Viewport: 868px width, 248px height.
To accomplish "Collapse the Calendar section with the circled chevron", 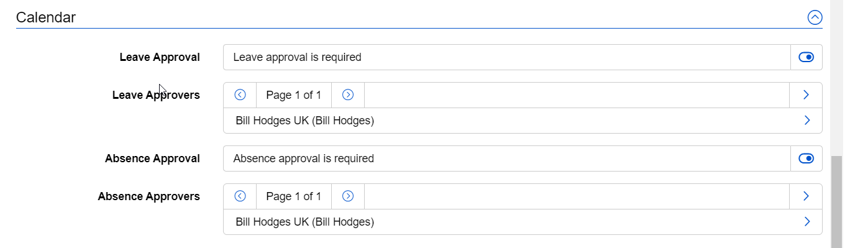I will point(815,17).
